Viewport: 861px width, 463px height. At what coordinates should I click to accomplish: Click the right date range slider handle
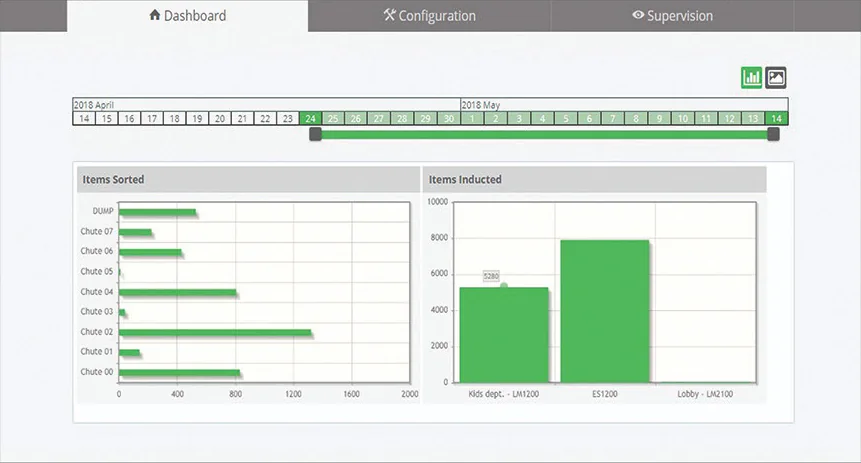[773, 134]
